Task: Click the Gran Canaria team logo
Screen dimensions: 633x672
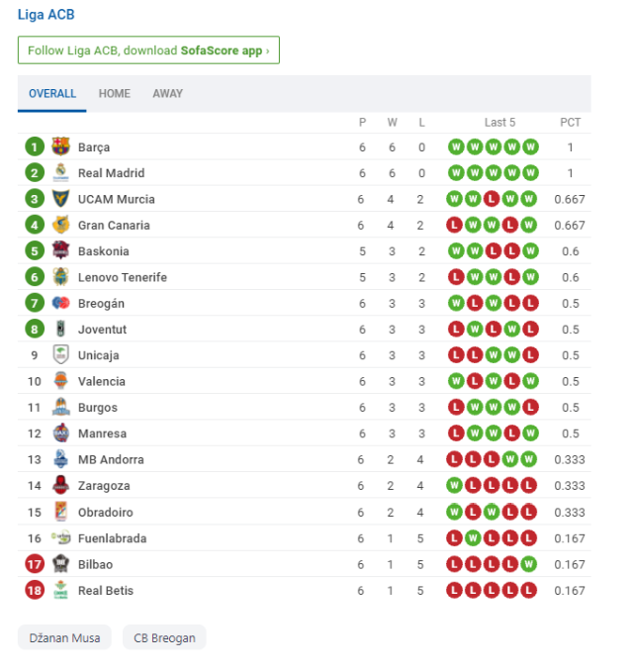Action: click(60, 225)
